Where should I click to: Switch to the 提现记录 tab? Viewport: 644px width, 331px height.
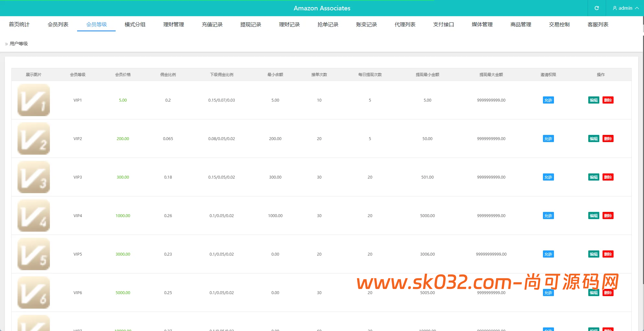click(250, 24)
